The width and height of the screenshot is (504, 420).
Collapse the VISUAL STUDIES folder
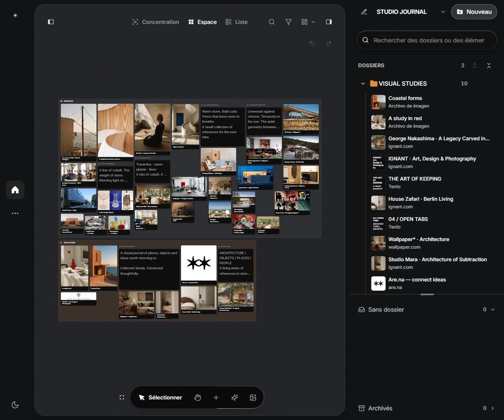tap(363, 84)
